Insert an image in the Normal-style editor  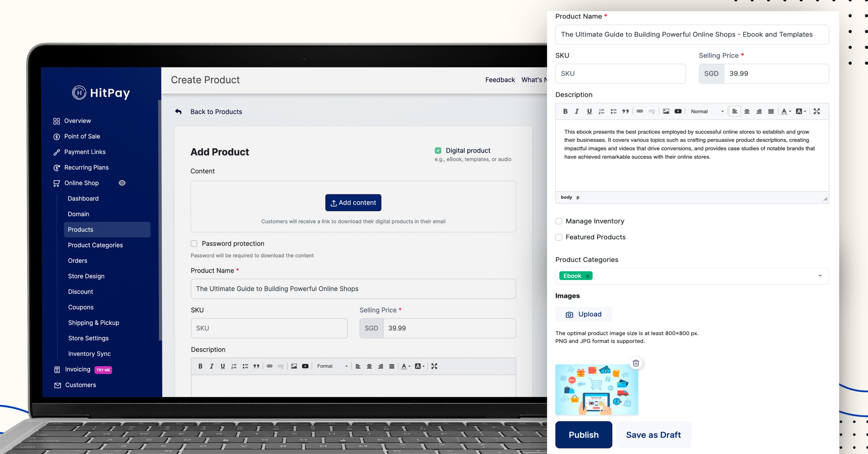(x=666, y=111)
